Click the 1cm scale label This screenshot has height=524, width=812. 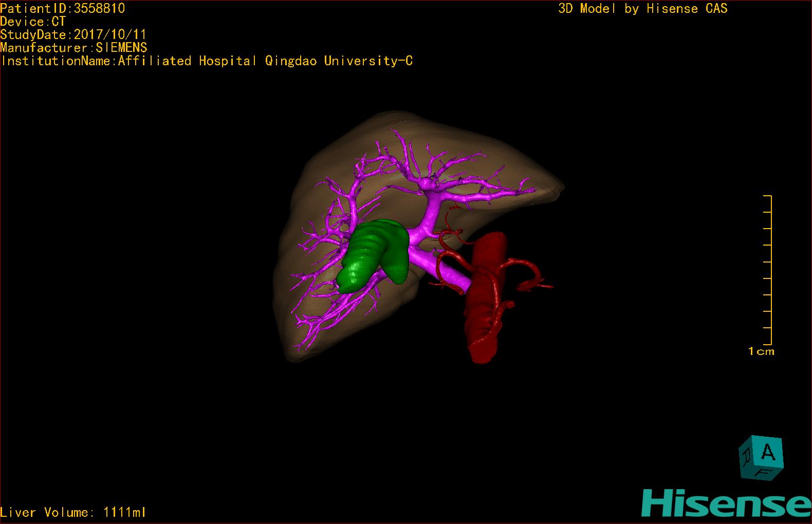[761, 351]
